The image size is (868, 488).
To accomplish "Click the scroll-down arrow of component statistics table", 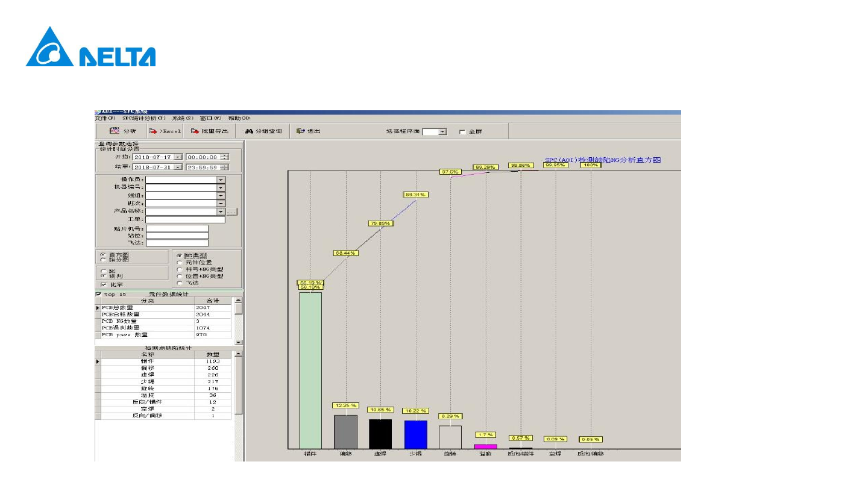I will (238, 342).
